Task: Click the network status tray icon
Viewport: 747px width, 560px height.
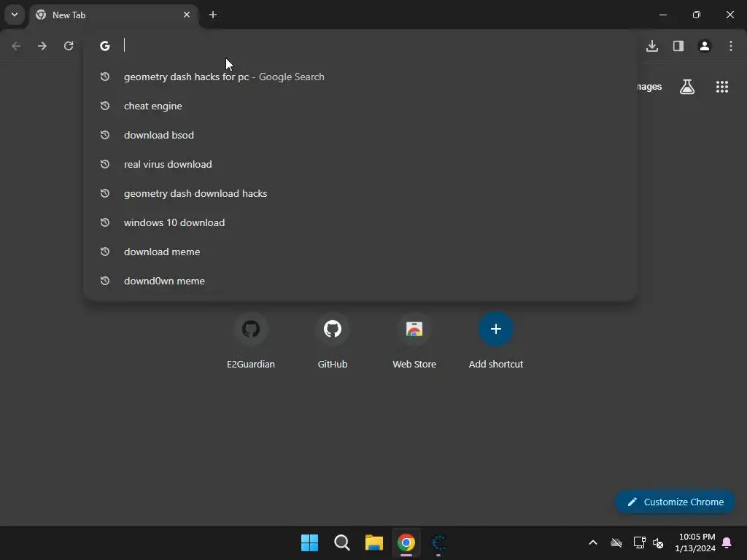Action: (x=639, y=542)
